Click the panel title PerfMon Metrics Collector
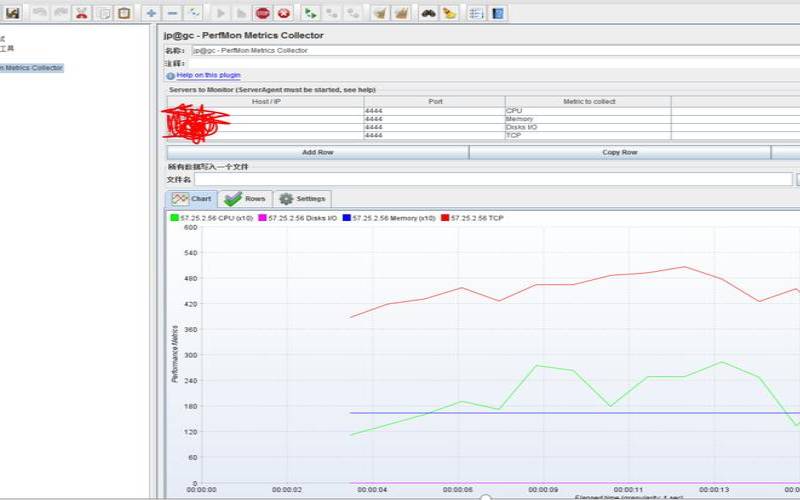800x500 pixels. tap(243, 35)
